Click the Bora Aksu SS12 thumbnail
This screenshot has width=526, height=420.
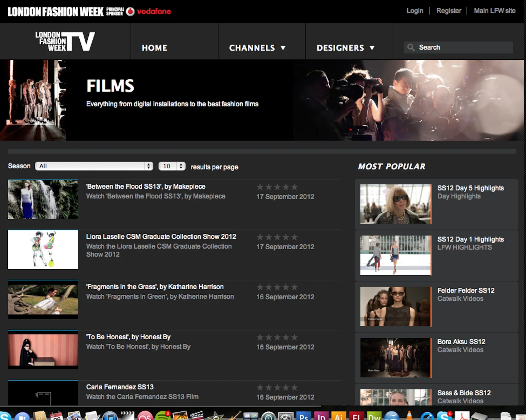(396, 358)
